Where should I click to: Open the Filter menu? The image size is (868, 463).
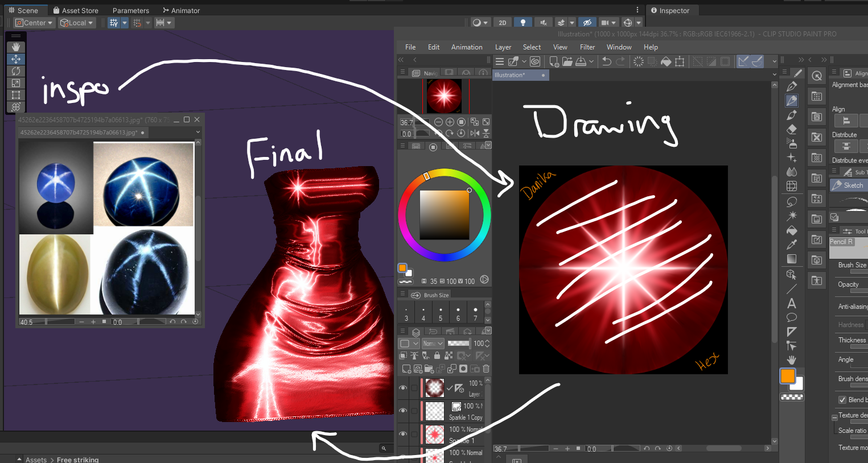pyautogui.click(x=587, y=47)
